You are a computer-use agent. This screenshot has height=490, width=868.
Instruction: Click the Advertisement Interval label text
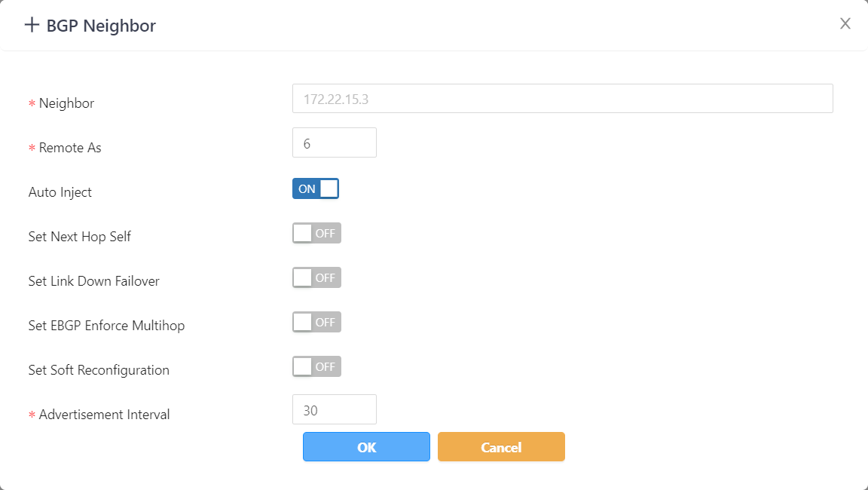(104, 415)
